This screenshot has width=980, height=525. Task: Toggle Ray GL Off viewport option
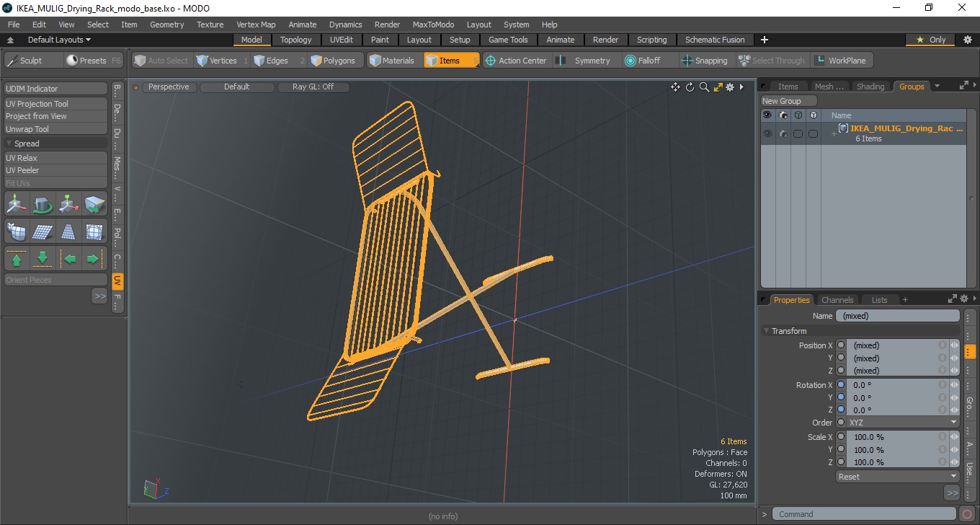(x=313, y=87)
